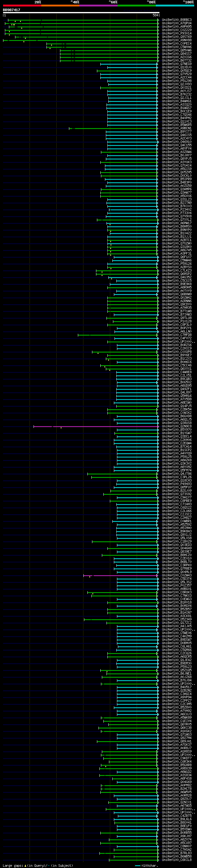Click the UniRef100_Q4JT86 label
Screen dimensions: 197x868
tap(177, 474)
